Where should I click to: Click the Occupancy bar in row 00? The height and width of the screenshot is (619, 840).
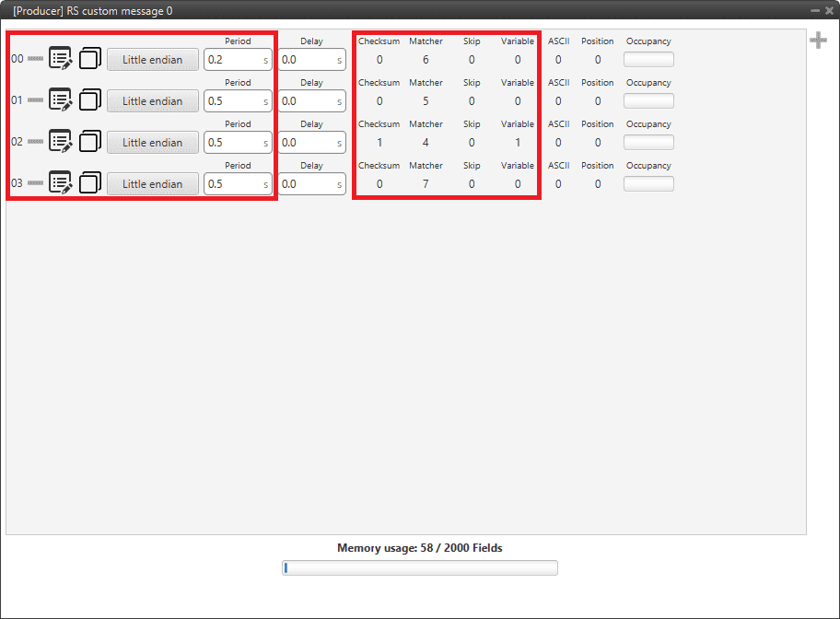coord(648,60)
